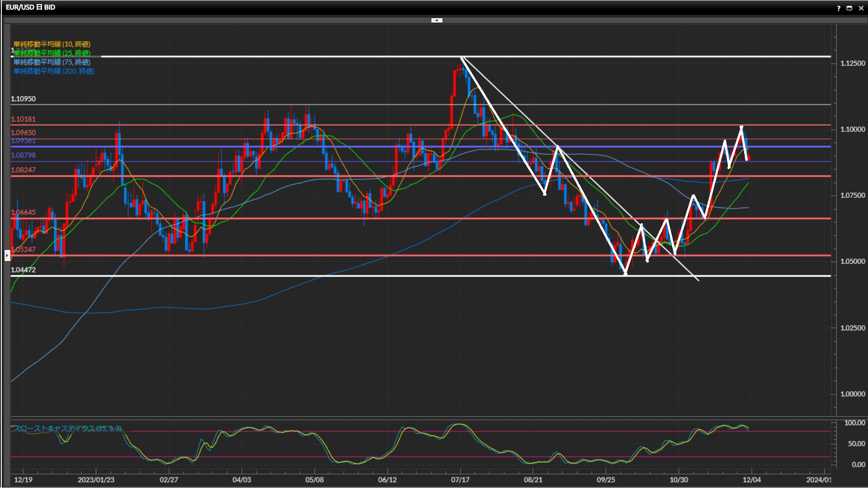Screen dimensions: 868x488
Task: Click the 07/17 date on time axis
Action: coord(460,480)
